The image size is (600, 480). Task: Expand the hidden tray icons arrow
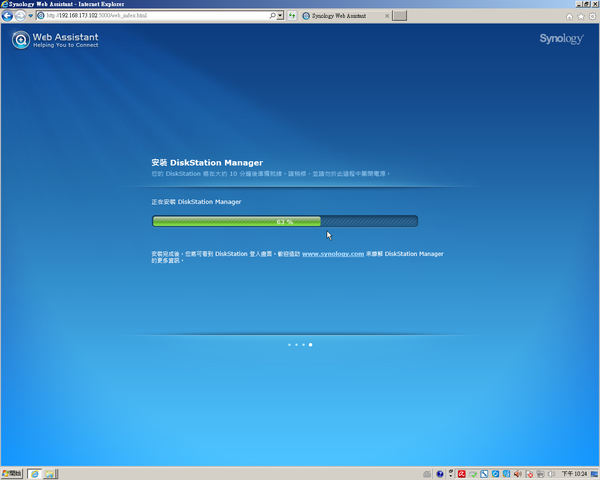click(451, 474)
